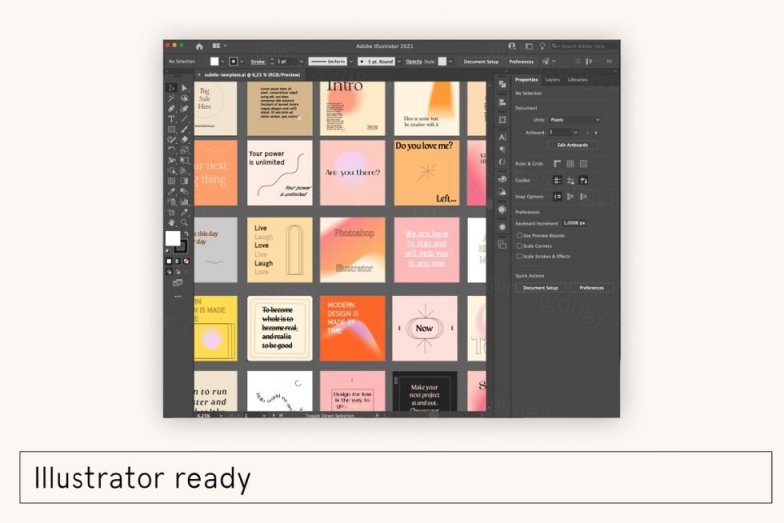
Task: Switch to the Layers tab
Action: [552, 79]
